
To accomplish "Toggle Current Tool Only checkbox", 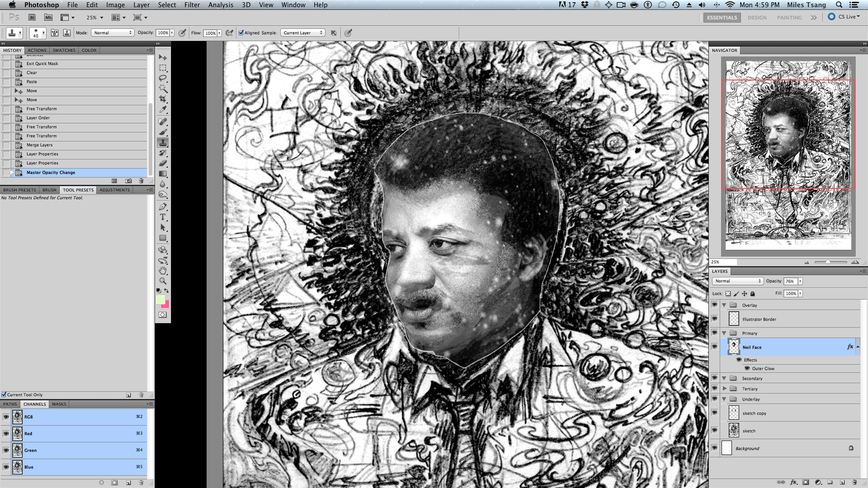I will pyautogui.click(x=4, y=394).
